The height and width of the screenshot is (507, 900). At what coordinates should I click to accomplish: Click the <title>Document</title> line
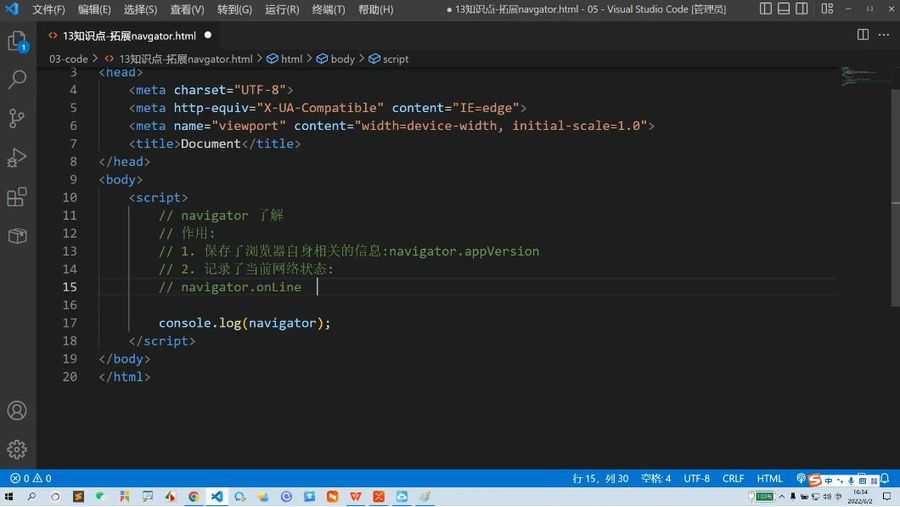coord(215,144)
